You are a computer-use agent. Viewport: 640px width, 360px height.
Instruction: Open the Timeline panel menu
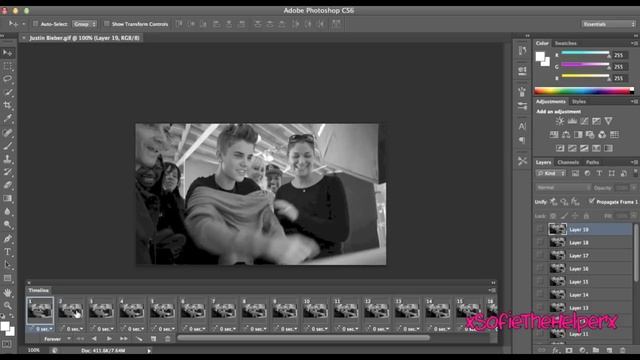(492, 290)
